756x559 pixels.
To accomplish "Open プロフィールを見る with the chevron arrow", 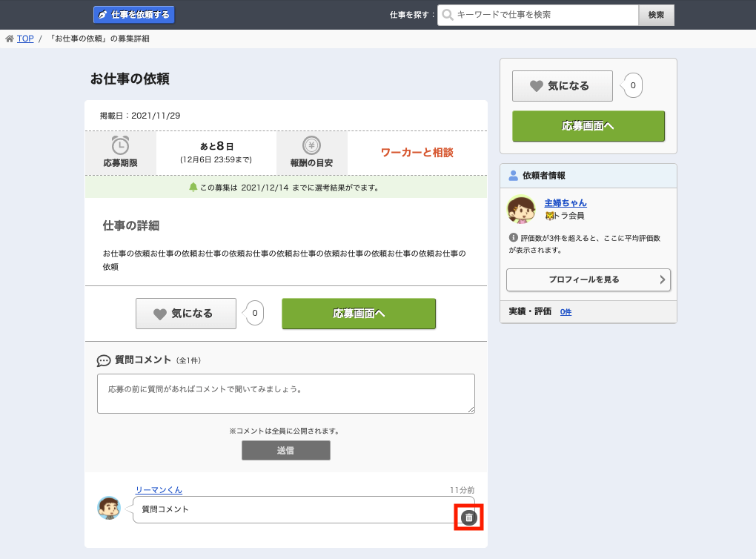I will 588,279.
